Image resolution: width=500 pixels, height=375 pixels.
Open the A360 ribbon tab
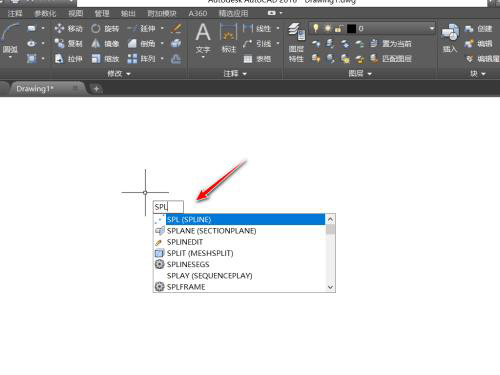click(198, 13)
